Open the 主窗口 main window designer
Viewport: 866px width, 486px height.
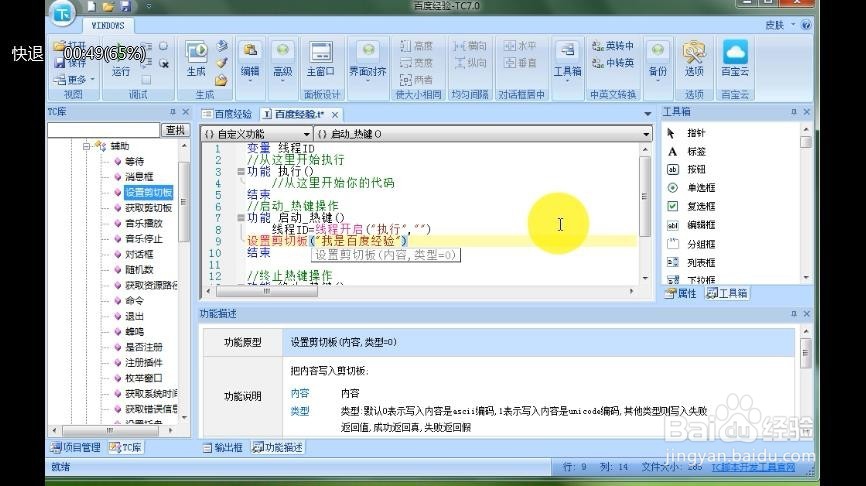pyautogui.click(x=320, y=59)
